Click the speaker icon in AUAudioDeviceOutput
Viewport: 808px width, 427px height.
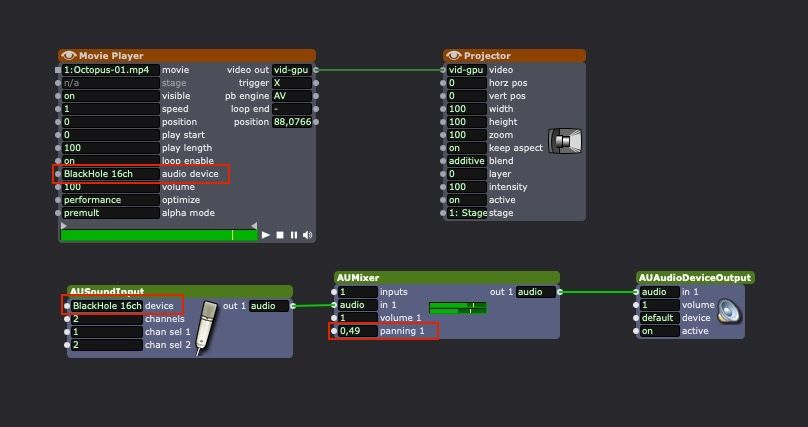729,312
